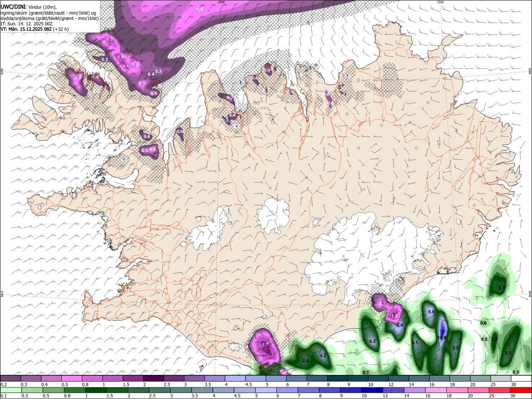The height and width of the screenshot is (399, 532).
Task: Click the 1.2 snow value on the map
Action: (x=110, y=39)
